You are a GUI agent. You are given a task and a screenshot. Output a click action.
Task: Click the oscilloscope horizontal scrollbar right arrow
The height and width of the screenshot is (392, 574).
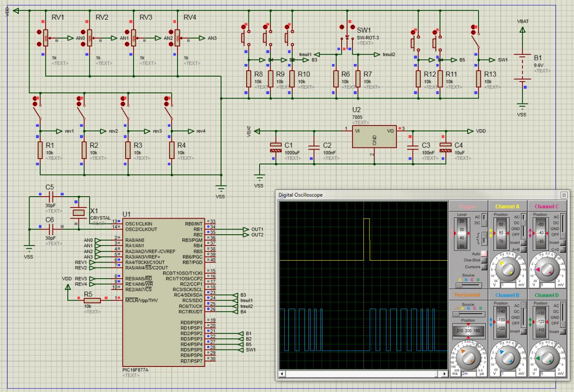(444, 373)
